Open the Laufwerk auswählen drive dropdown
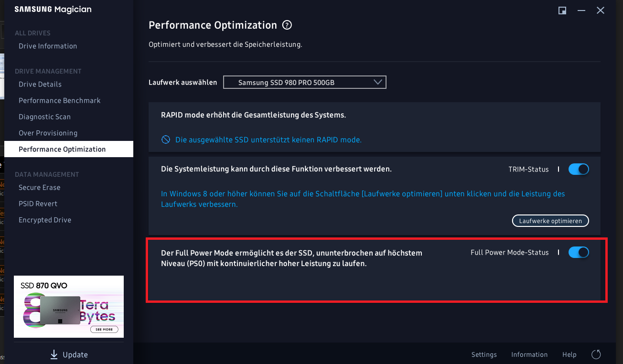Viewport: 623px width, 364px height. (305, 82)
